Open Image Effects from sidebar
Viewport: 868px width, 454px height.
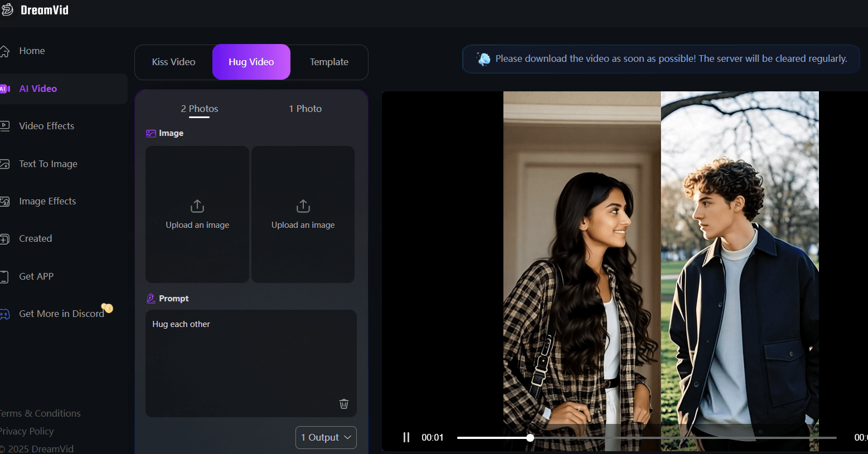tap(47, 201)
